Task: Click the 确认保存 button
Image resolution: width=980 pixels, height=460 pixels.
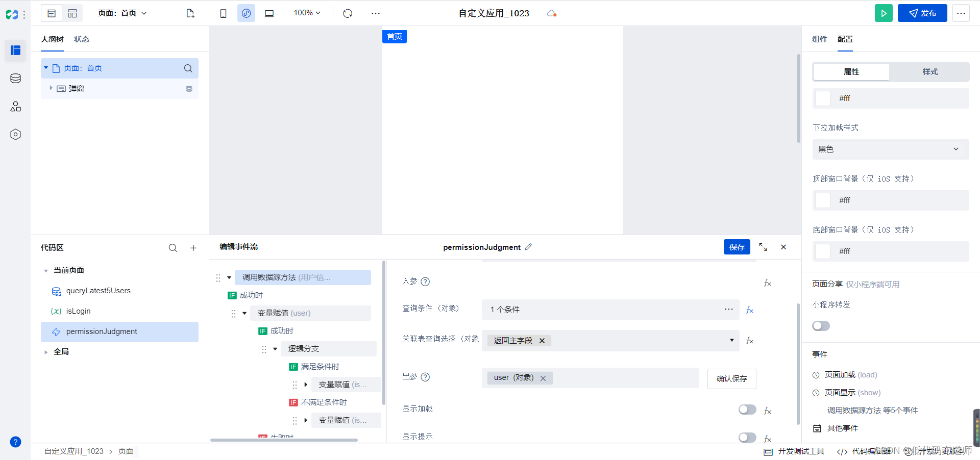Action: [x=731, y=379]
